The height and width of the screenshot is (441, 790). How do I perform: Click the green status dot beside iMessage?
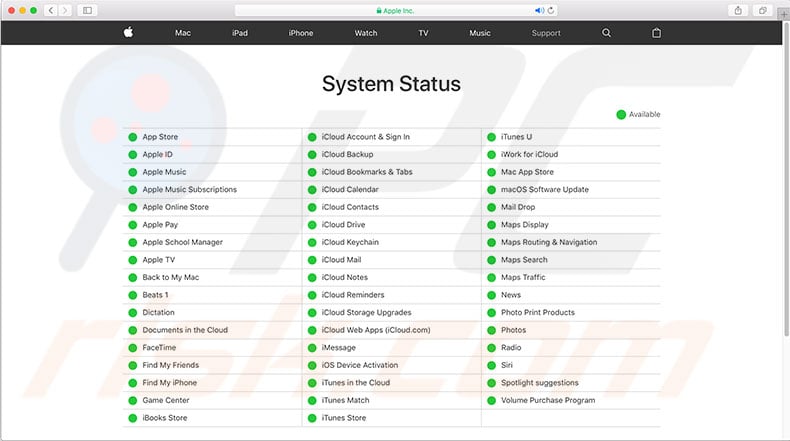(312, 348)
